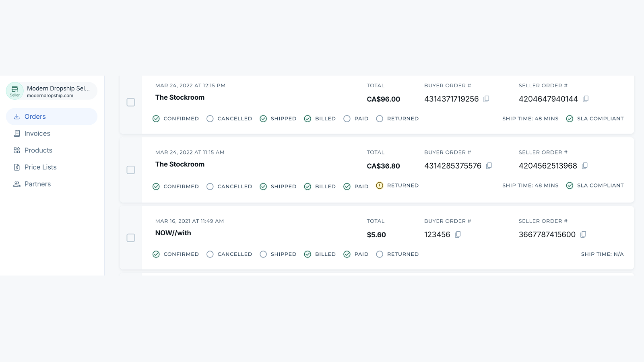The height and width of the screenshot is (362, 644).
Task: Open The Stockroom CA$36.80 order
Action: 180,164
